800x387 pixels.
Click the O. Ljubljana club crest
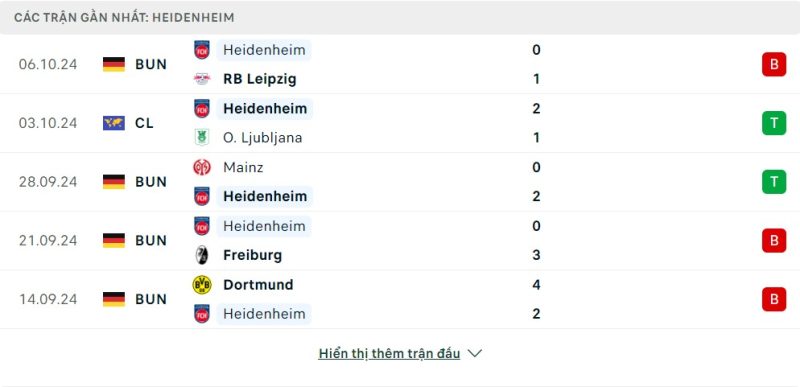pyautogui.click(x=202, y=138)
